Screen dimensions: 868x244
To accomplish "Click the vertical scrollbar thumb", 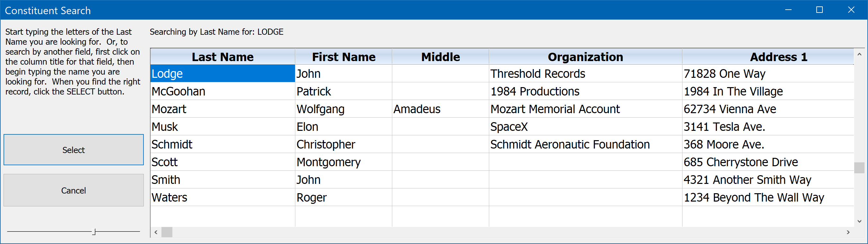I will 859,168.
